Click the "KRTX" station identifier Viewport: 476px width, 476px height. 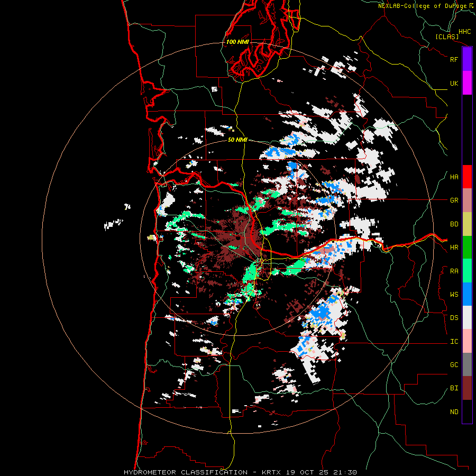click(271, 472)
